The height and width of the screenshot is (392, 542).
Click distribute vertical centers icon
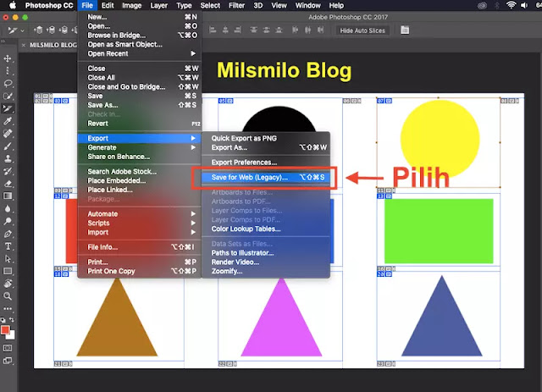click(266, 30)
